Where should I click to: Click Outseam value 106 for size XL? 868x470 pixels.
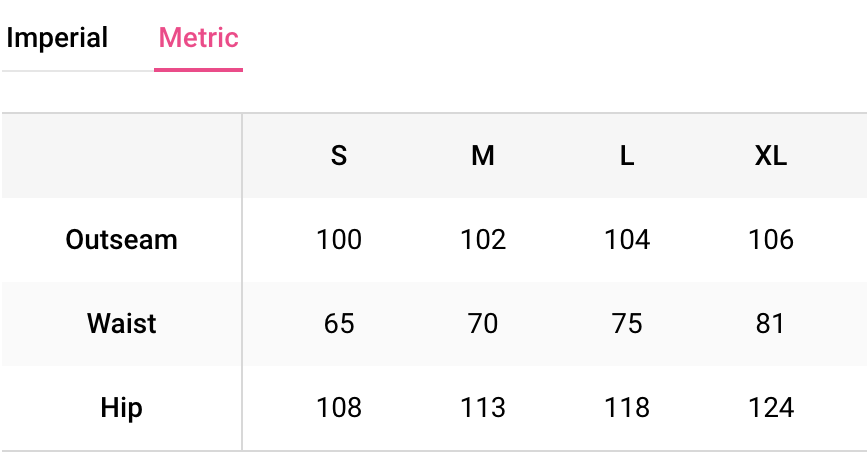click(x=771, y=240)
